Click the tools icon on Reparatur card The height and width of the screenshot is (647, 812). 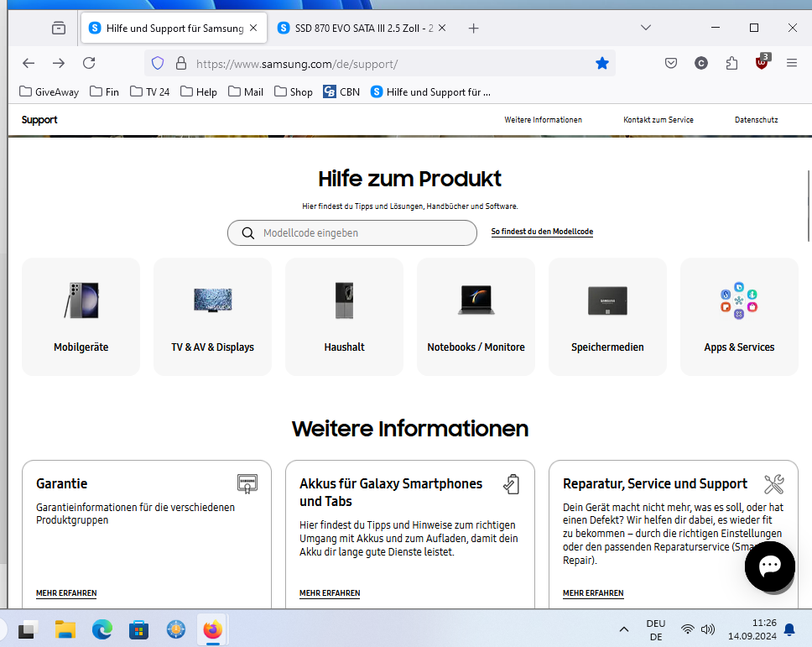click(x=774, y=484)
